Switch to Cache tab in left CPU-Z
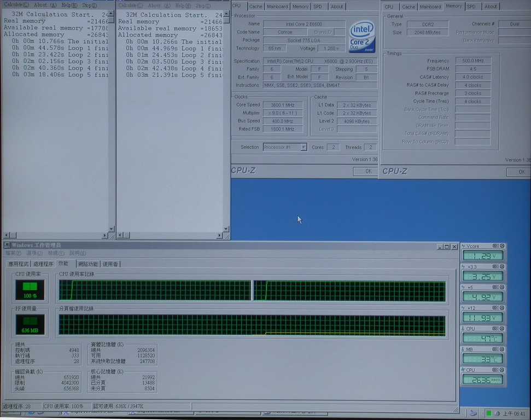This screenshot has height=420, width=531. (255, 7)
